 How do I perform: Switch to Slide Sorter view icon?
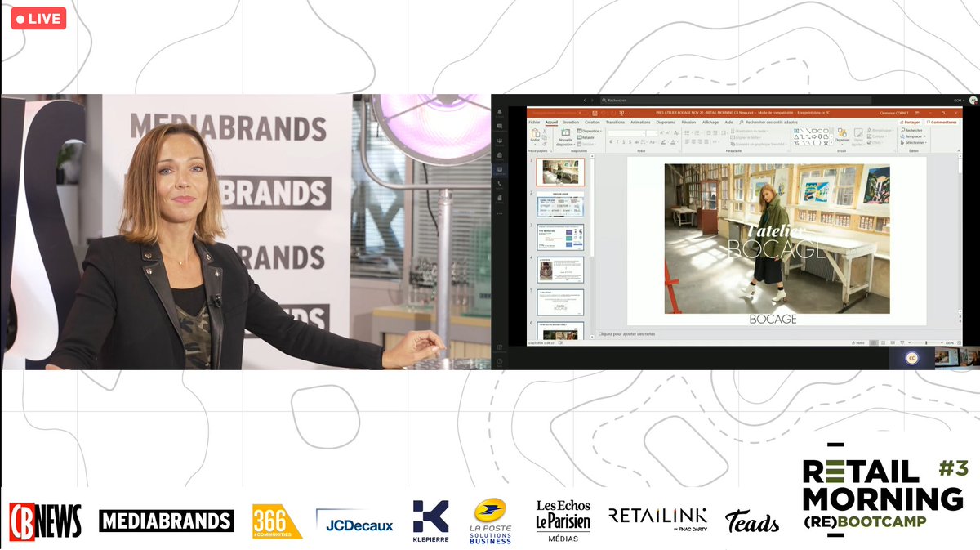[x=883, y=342]
